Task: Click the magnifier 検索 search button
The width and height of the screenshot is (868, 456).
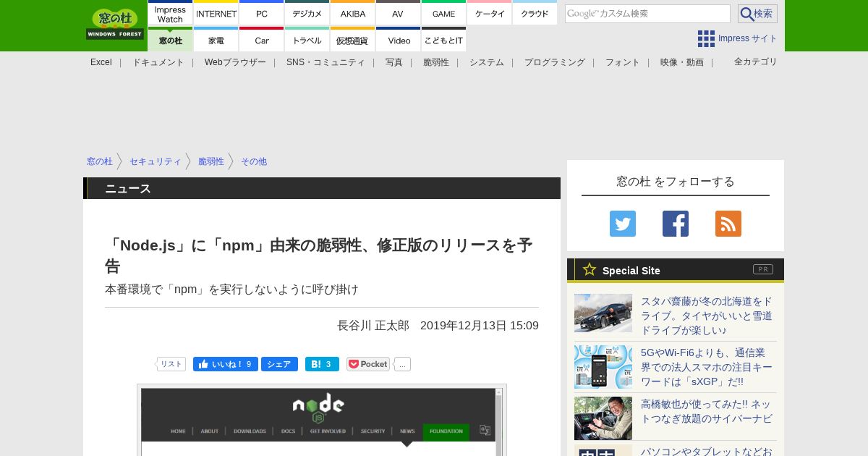Action: 757,14
